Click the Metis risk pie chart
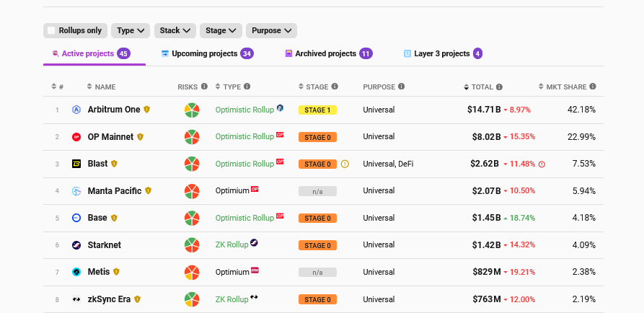The height and width of the screenshot is (313, 644). point(192,272)
